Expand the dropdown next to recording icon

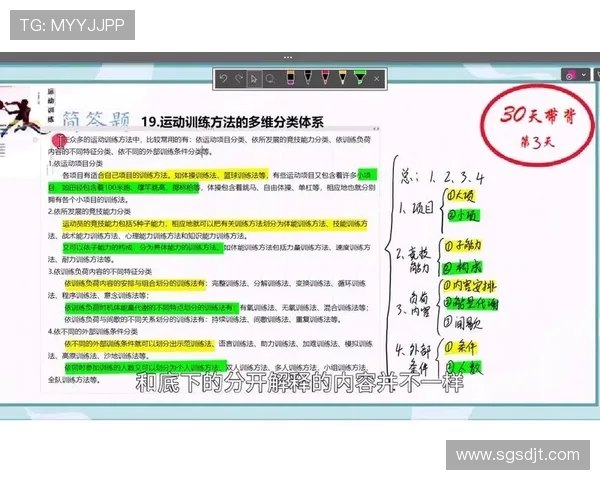tap(584, 75)
